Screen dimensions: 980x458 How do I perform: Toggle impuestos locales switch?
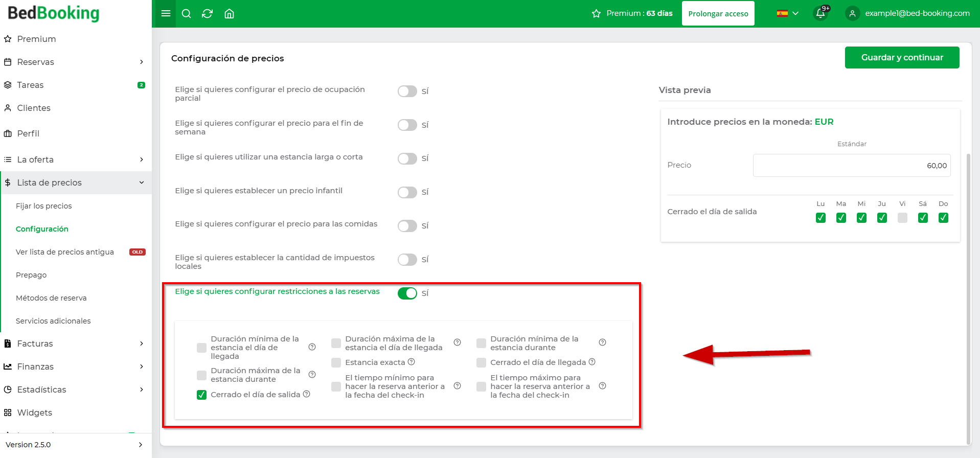pyautogui.click(x=407, y=260)
